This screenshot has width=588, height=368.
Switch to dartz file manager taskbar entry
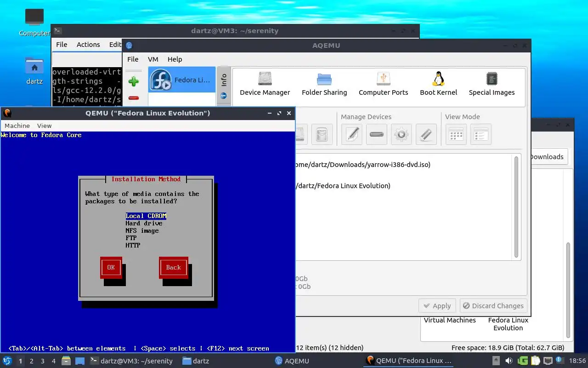point(196,361)
